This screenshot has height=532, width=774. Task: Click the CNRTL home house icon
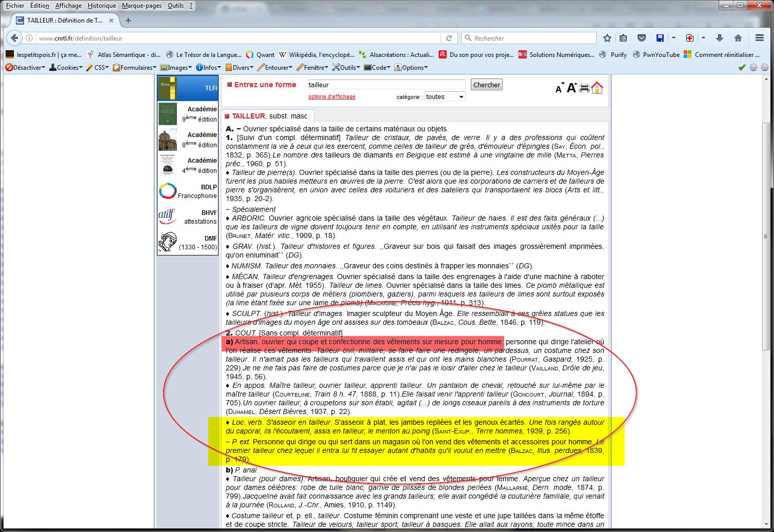[x=597, y=88]
